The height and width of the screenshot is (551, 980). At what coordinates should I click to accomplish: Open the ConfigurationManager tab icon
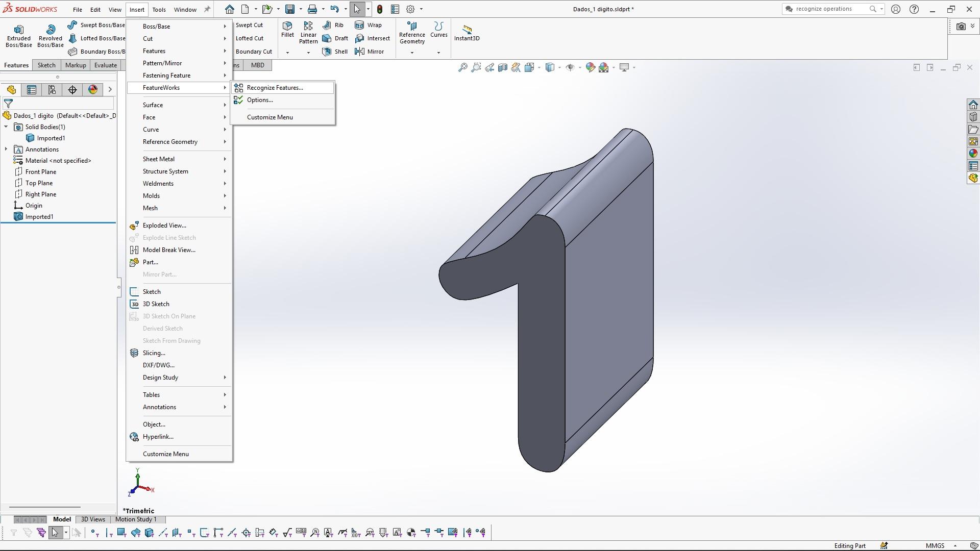pos(52,90)
